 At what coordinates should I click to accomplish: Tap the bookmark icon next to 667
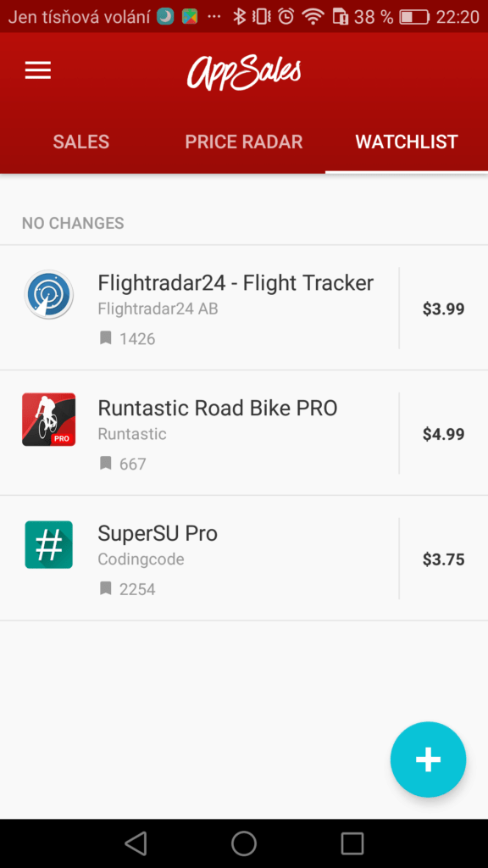106,463
